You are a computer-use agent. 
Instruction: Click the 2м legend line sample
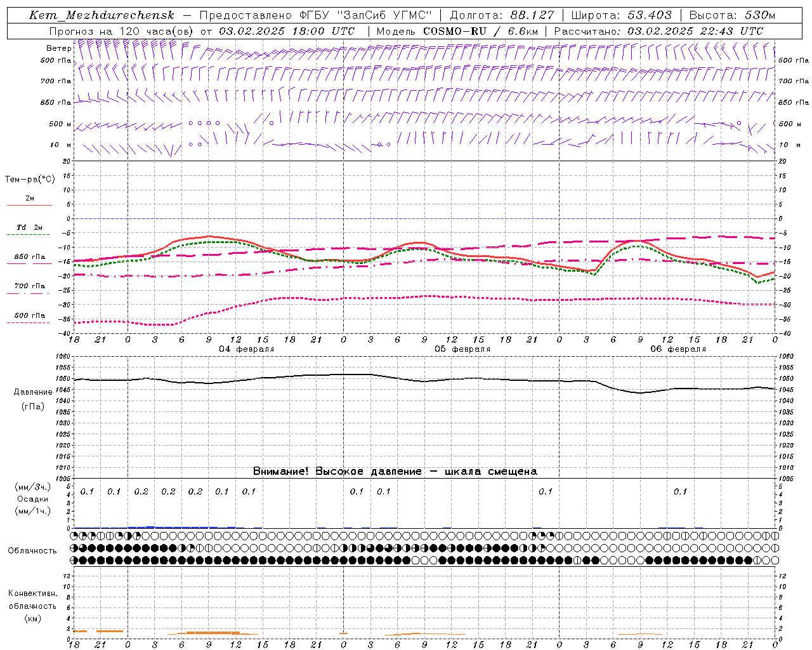pyautogui.click(x=29, y=205)
